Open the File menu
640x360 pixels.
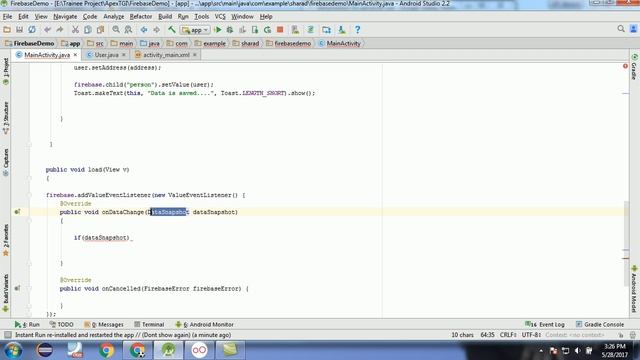click(x=7, y=17)
